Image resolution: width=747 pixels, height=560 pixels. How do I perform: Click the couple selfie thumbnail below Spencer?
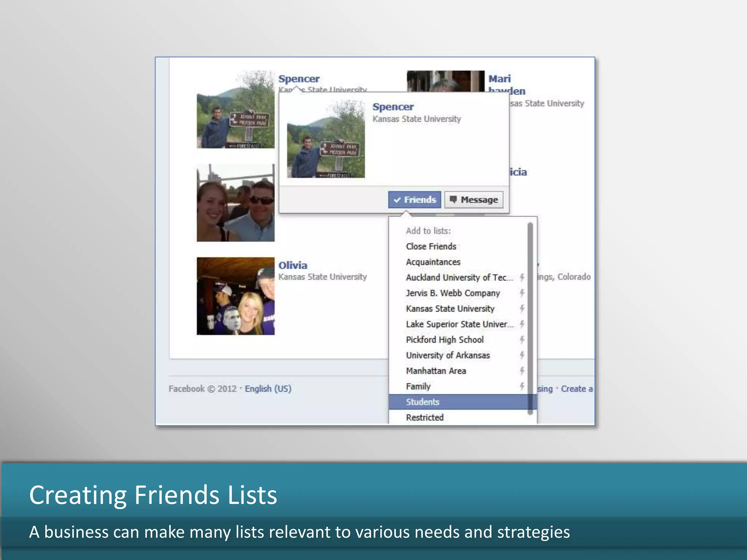(x=236, y=203)
